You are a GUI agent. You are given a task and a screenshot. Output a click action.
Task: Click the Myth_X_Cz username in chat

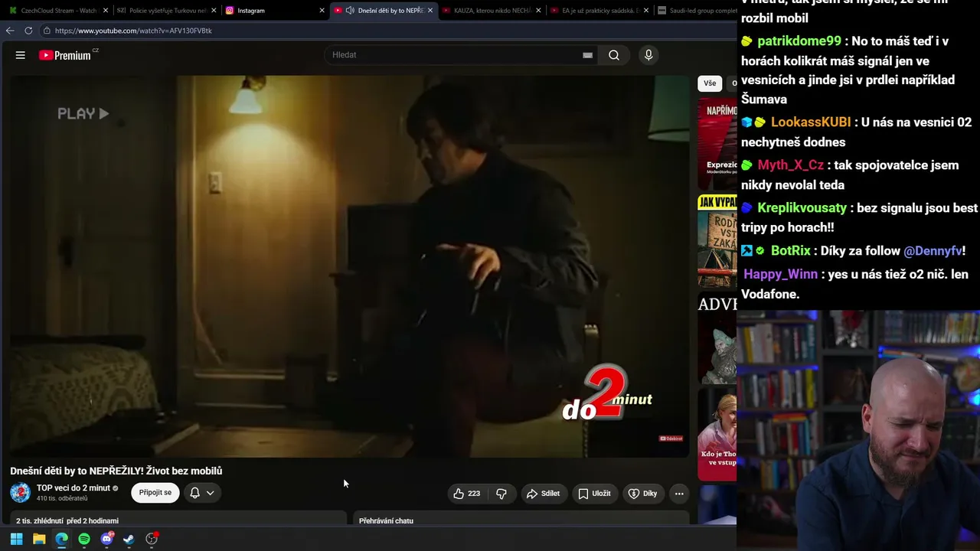pyautogui.click(x=791, y=165)
